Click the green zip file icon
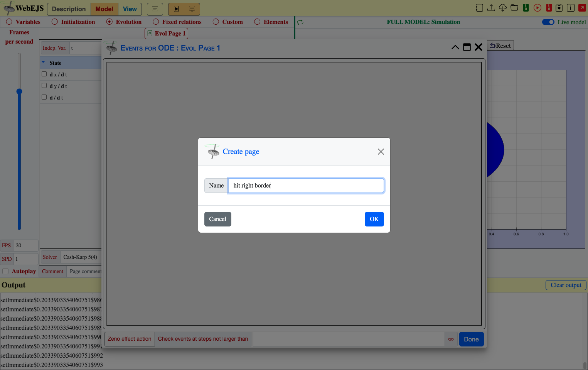 point(526,8)
